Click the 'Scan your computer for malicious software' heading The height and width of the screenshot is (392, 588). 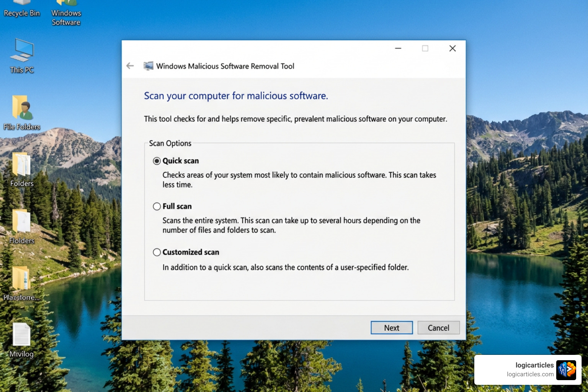click(x=236, y=96)
